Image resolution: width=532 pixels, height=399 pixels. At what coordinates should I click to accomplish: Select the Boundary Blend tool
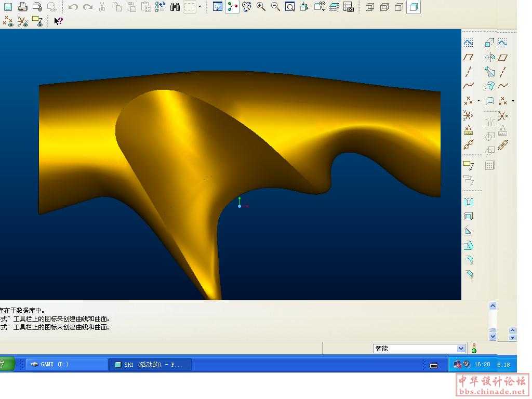489,86
